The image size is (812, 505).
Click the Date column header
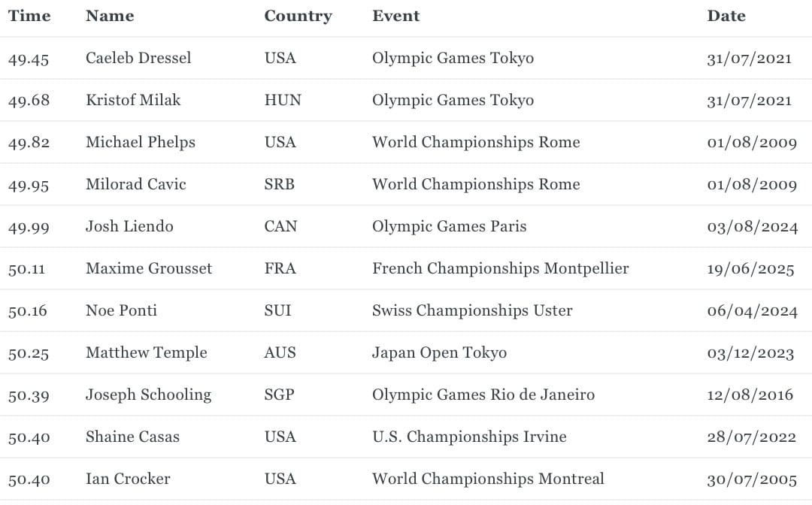(726, 16)
